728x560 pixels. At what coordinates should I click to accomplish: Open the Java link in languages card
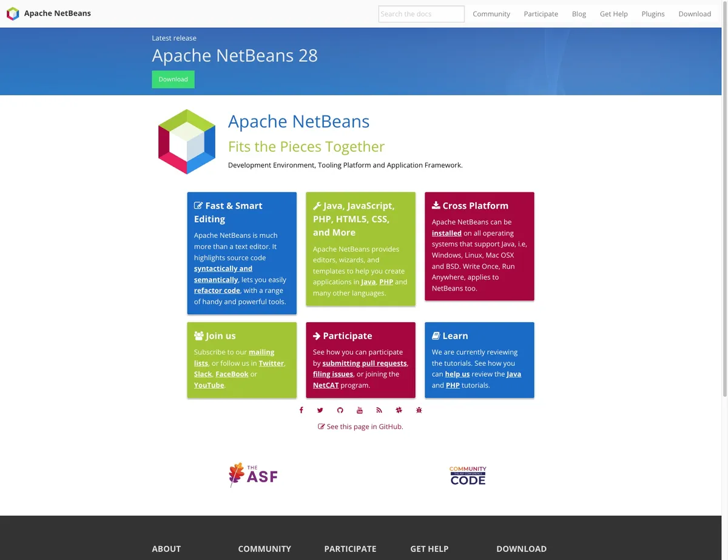(x=368, y=282)
